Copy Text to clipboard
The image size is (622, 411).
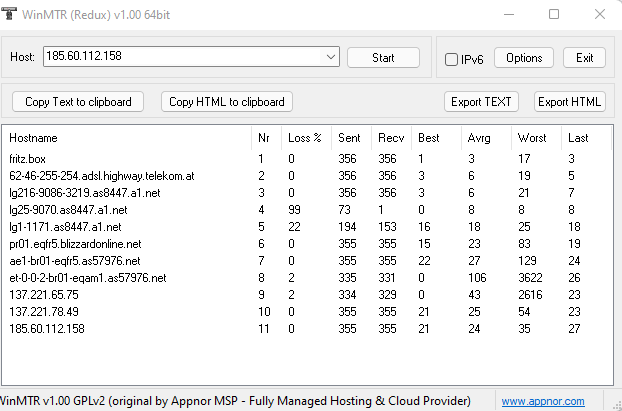coord(78,102)
